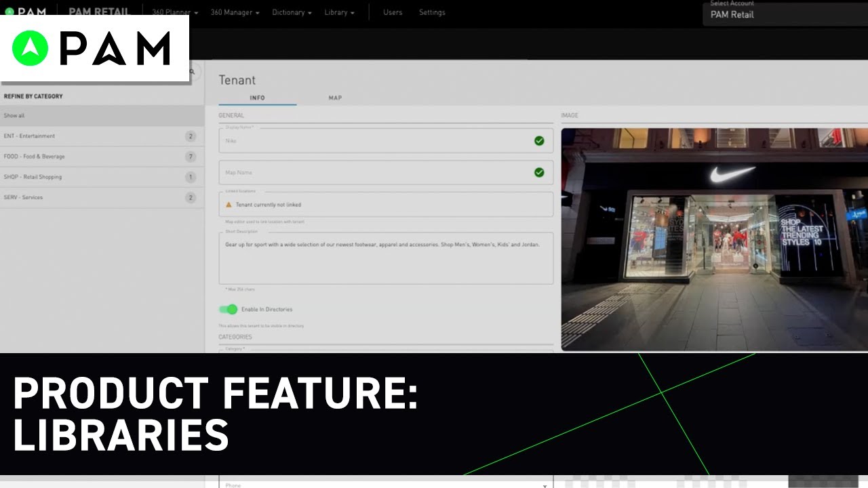Filter by SERV - Services category
This screenshot has width=868, height=488.
102,197
